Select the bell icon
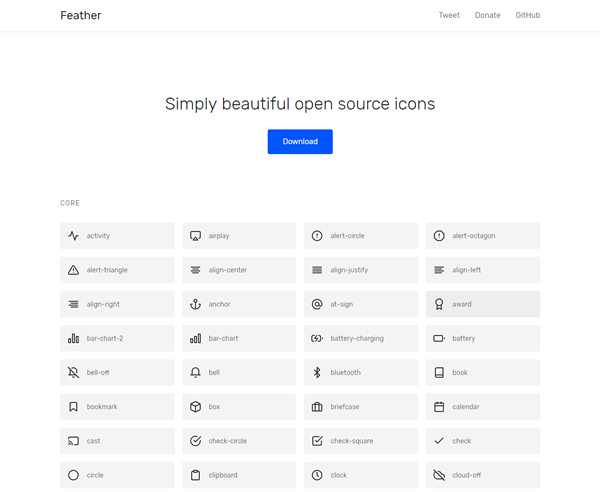 (196, 373)
